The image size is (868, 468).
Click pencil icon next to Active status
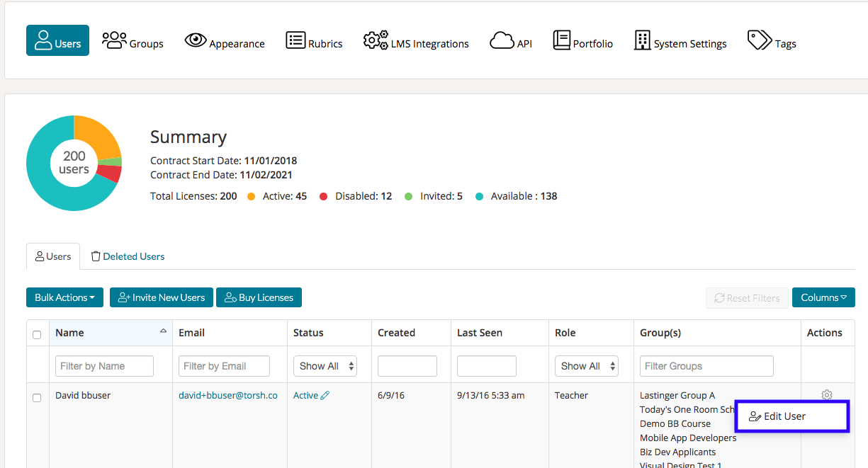[325, 396]
